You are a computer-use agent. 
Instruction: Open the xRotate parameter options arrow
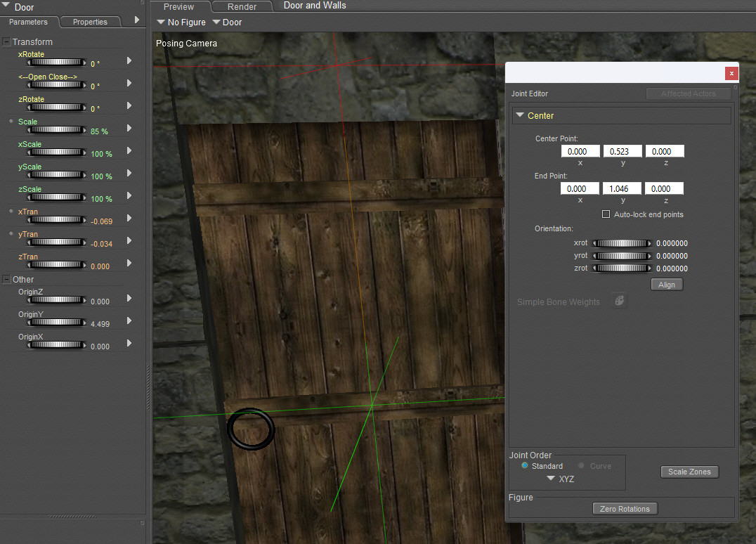[x=129, y=60]
